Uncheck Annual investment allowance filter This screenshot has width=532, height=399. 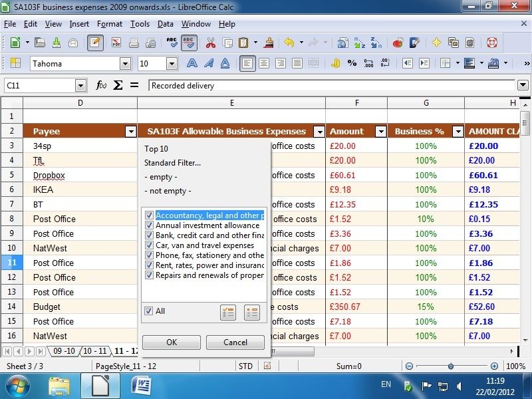149,225
